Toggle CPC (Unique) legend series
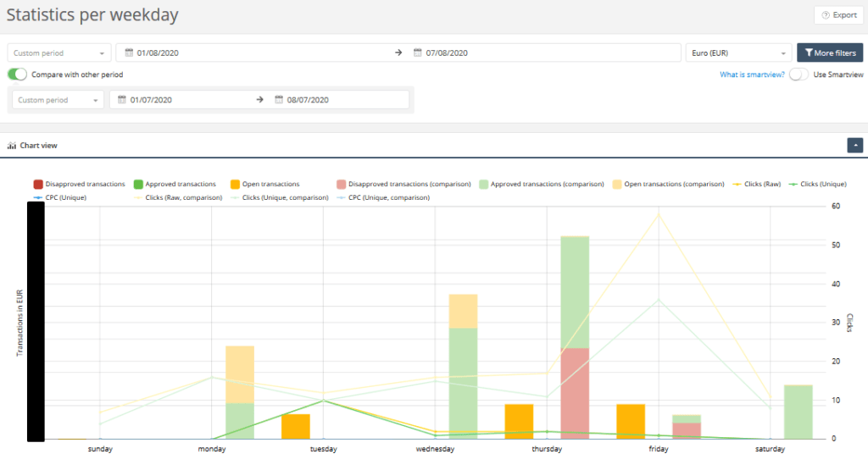The width and height of the screenshot is (868, 465). (60, 197)
